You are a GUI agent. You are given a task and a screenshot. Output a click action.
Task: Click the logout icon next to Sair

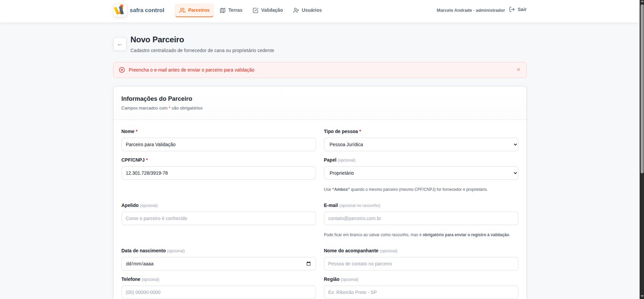[512, 10]
